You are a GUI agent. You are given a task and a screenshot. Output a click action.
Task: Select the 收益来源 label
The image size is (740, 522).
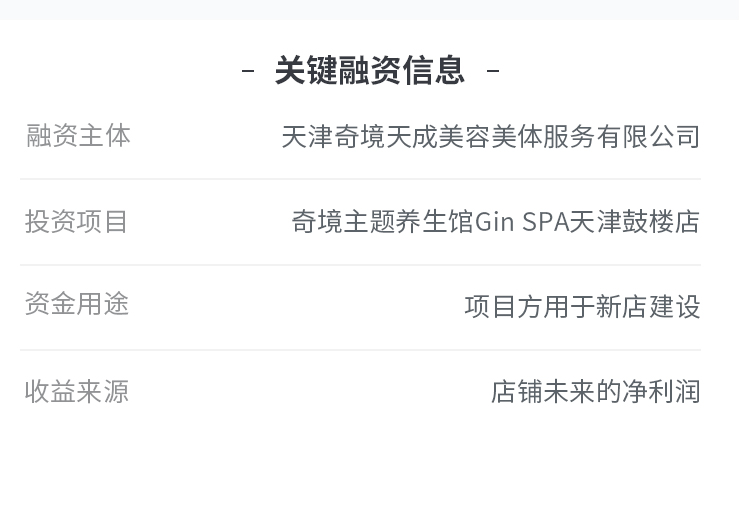(76, 391)
